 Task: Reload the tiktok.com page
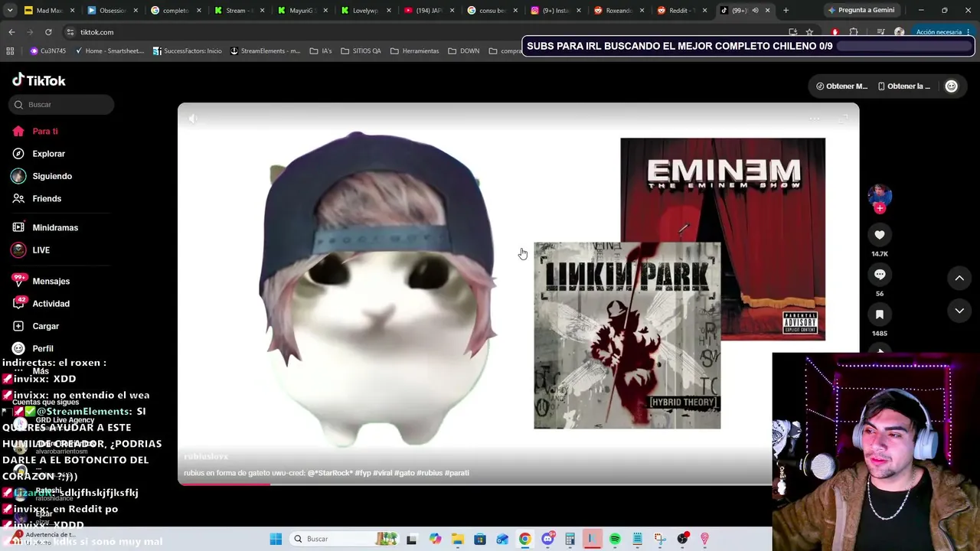click(x=48, y=32)
